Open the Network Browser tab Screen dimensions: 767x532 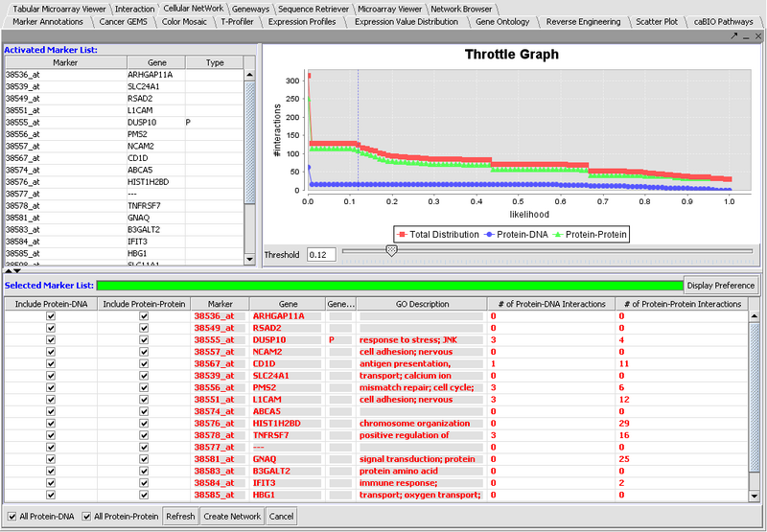[461, 9]
